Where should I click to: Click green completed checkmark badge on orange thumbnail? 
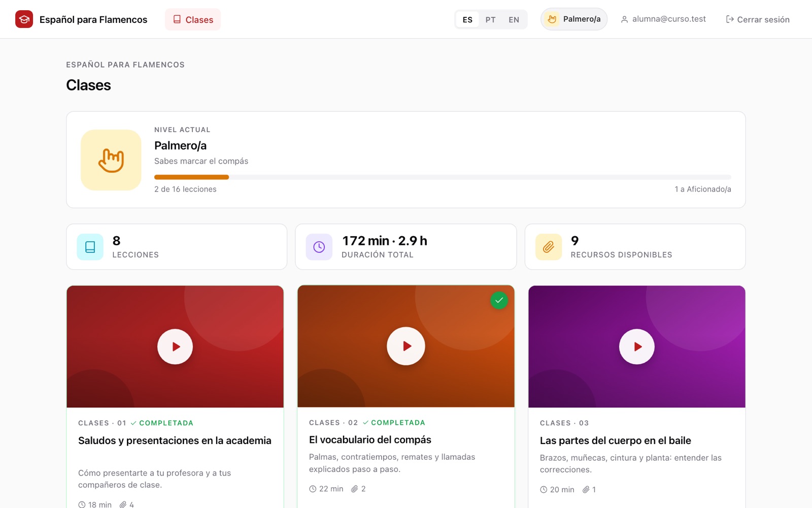coord(499,300)
